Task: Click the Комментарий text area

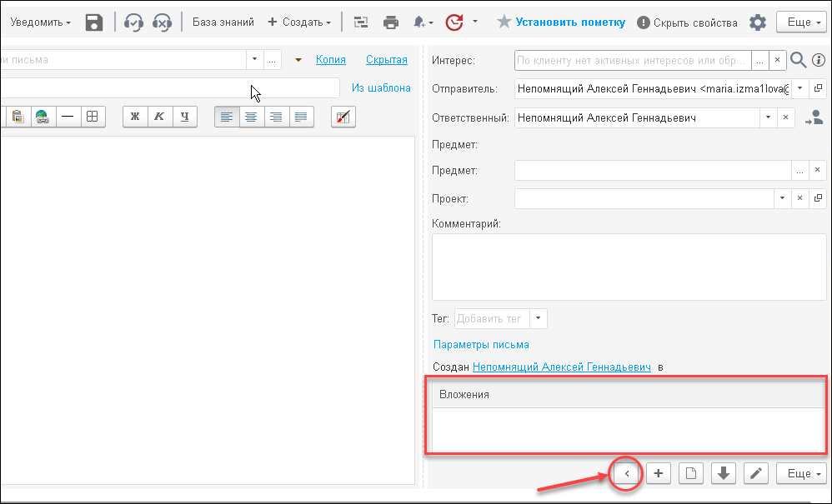Action: [629, 267]
